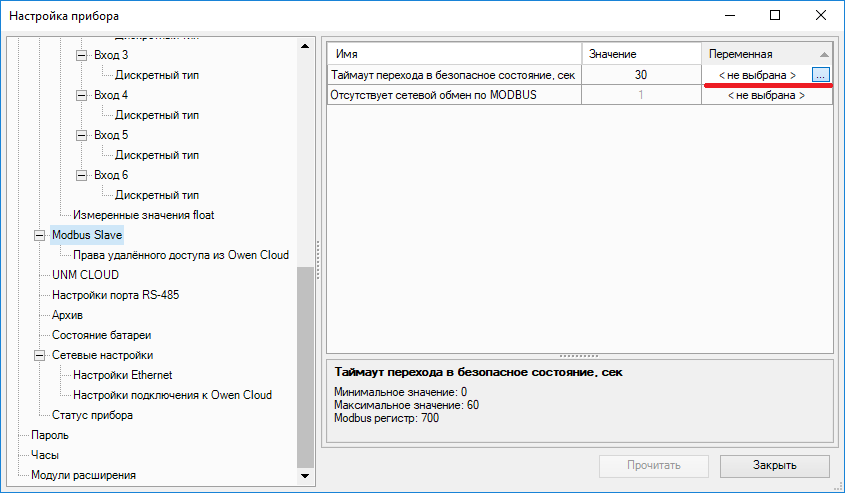The height and width of the screenshot is (493, 845).
Task: Click the ellipsis button in Переменная column
Action: [820, 75]
